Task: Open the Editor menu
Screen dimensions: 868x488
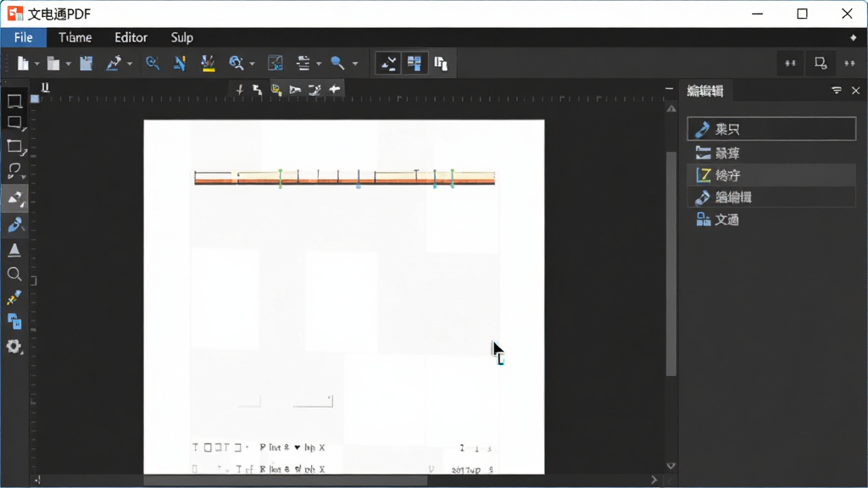Action: (x=131, y=37)
